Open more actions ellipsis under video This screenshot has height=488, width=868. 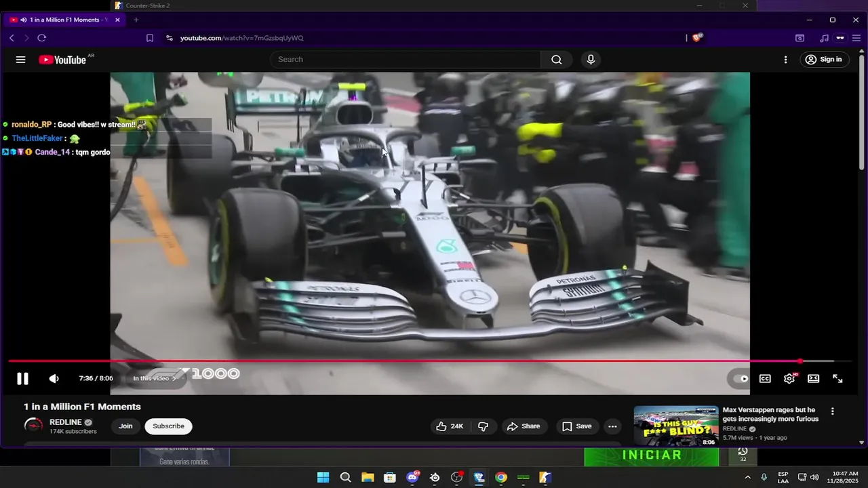coord(612,426)
